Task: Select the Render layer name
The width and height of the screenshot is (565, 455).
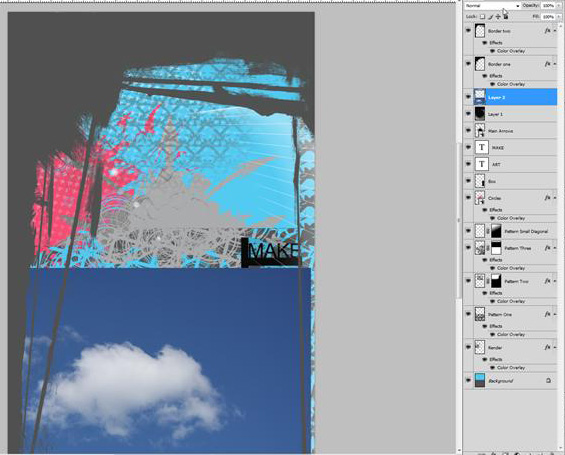Action: coord(495,348)
